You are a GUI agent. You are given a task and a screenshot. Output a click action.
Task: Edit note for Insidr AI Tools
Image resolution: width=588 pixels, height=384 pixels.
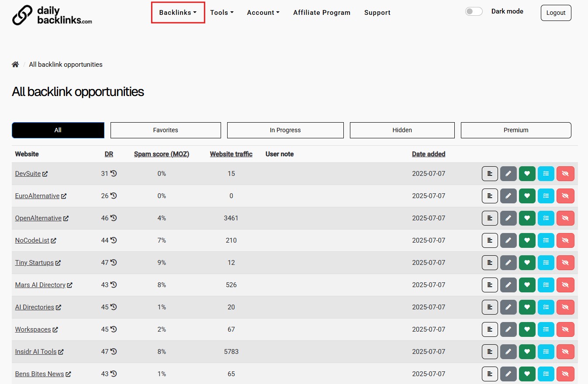[x=508, y=352]
